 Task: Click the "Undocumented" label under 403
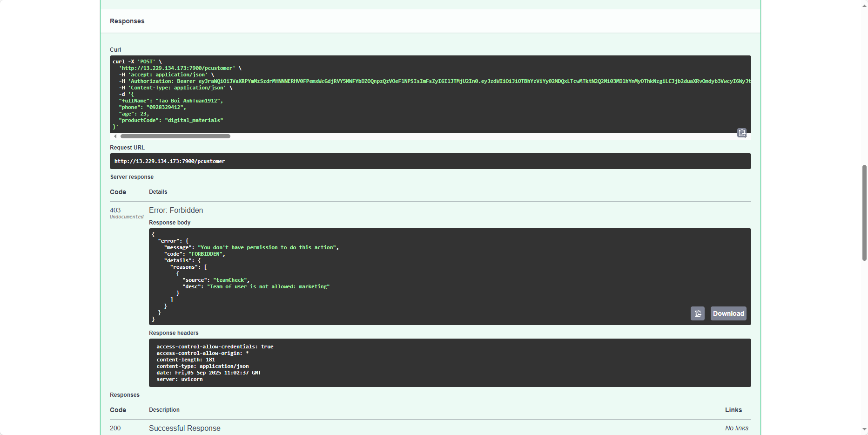point(127,217)
